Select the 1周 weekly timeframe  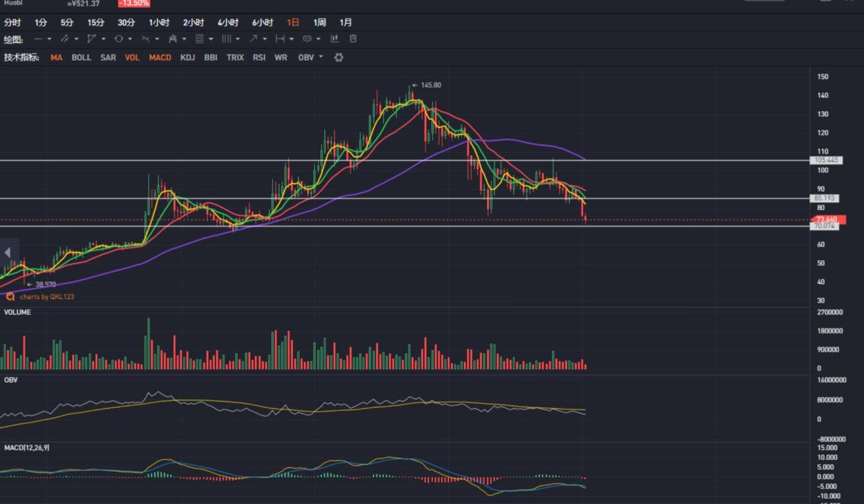(x=319, y=22)
